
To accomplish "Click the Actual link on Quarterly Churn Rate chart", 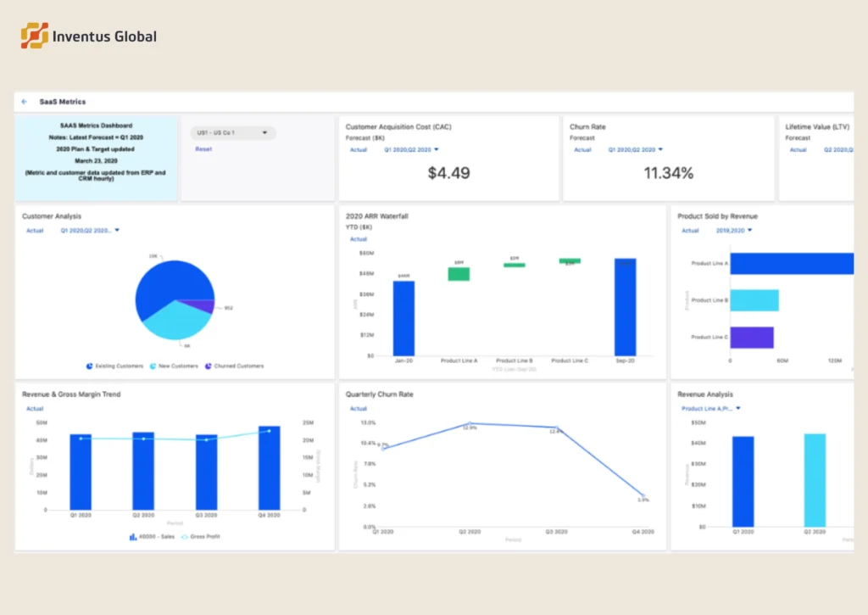I will pos(357,408).
